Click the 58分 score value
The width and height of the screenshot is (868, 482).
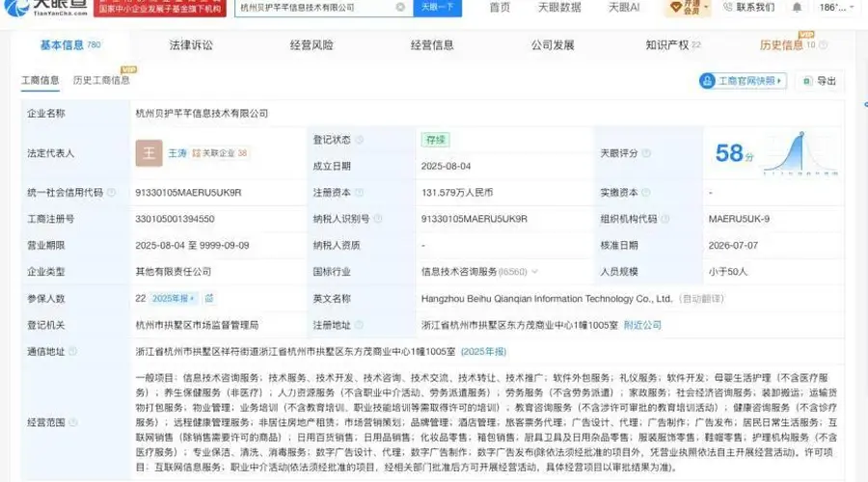(734, 153)
